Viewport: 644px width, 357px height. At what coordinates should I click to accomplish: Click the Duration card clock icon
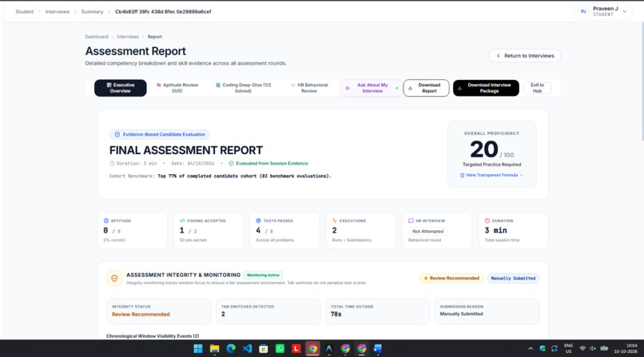click(487, 220)
